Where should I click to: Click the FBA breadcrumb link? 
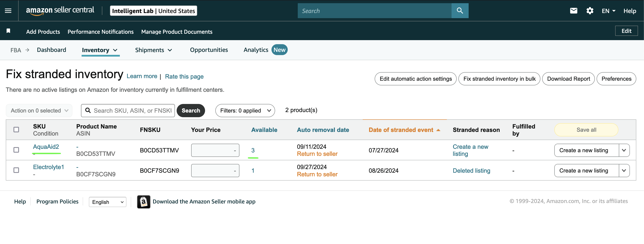pos(16,50)
